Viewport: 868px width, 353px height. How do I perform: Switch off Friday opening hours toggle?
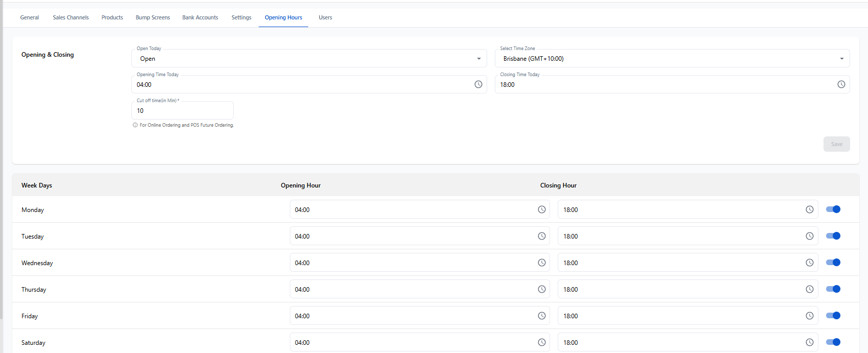coord(833,316)
